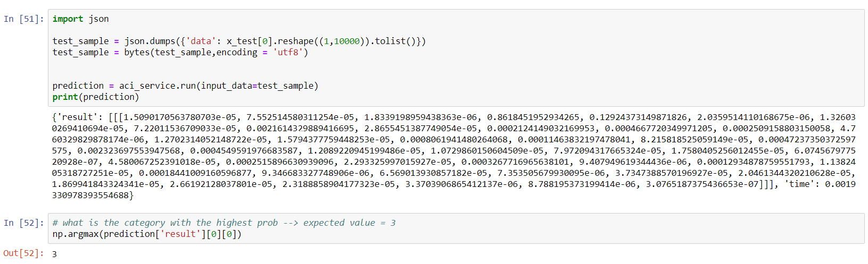
Task: Click the 'data' string literal
Action: (200, 41)
